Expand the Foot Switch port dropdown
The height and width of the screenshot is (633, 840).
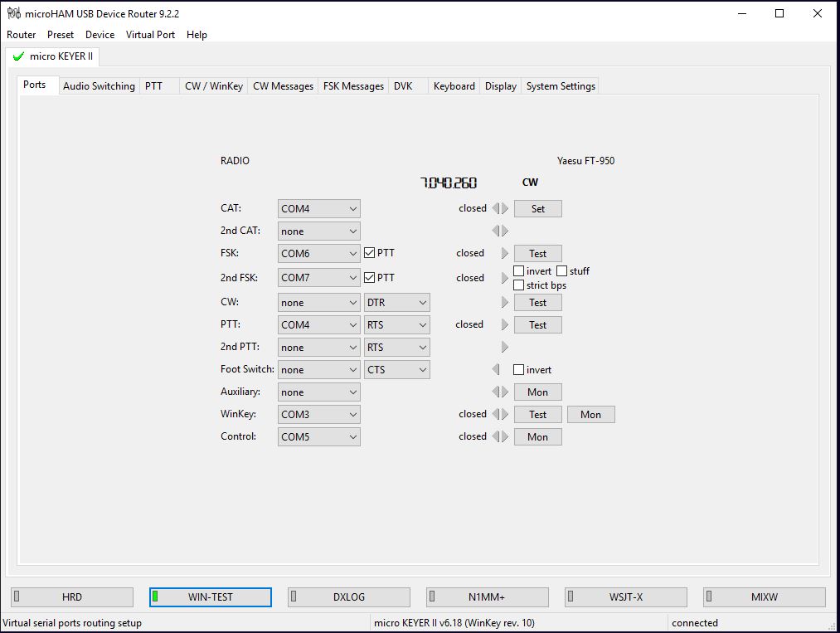tap(318, 370)
